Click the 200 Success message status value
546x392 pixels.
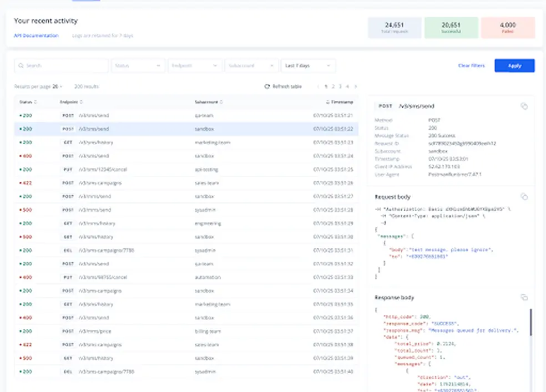click(x=442, y=136)
